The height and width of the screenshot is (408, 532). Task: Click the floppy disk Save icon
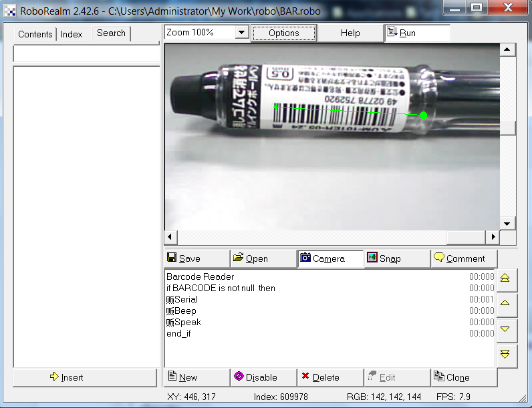(172, 257)
